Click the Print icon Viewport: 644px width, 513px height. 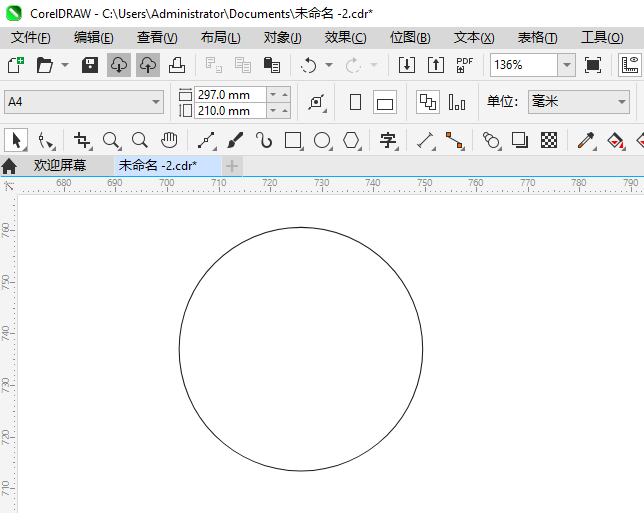pyautogui.click(x=177, y=65)
